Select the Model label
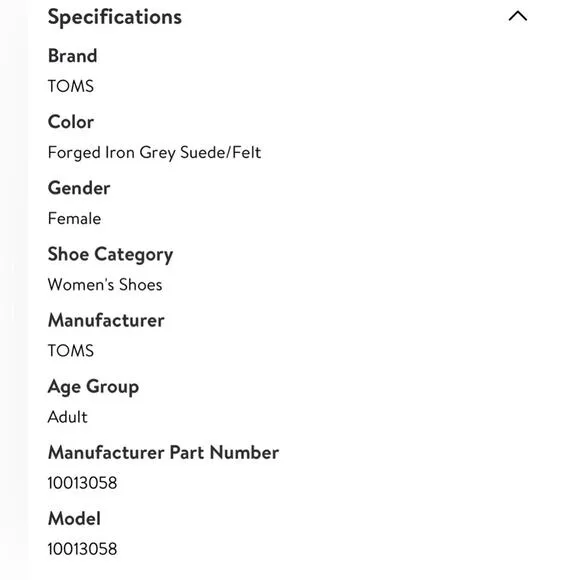 tap(74, 519)
